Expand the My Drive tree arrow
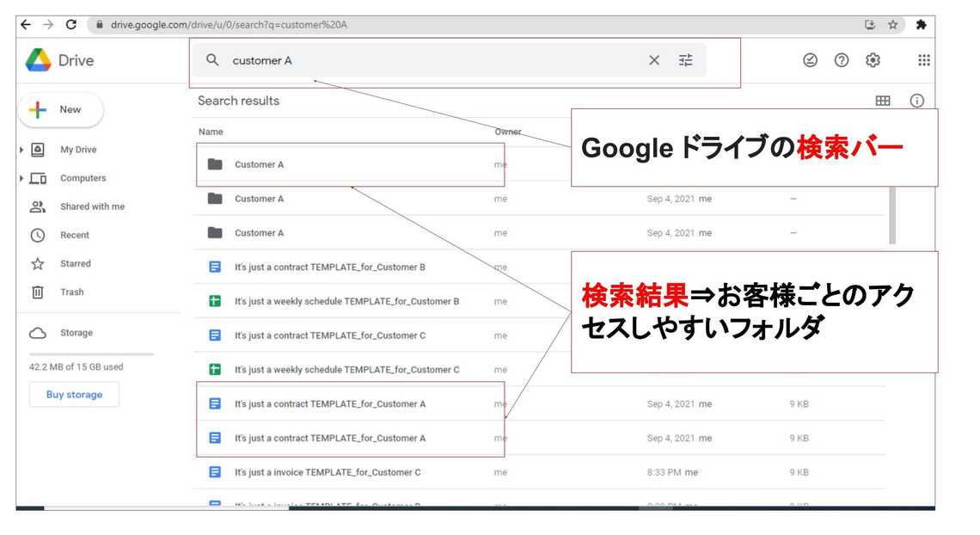980x535 pixels. point(21,150)
